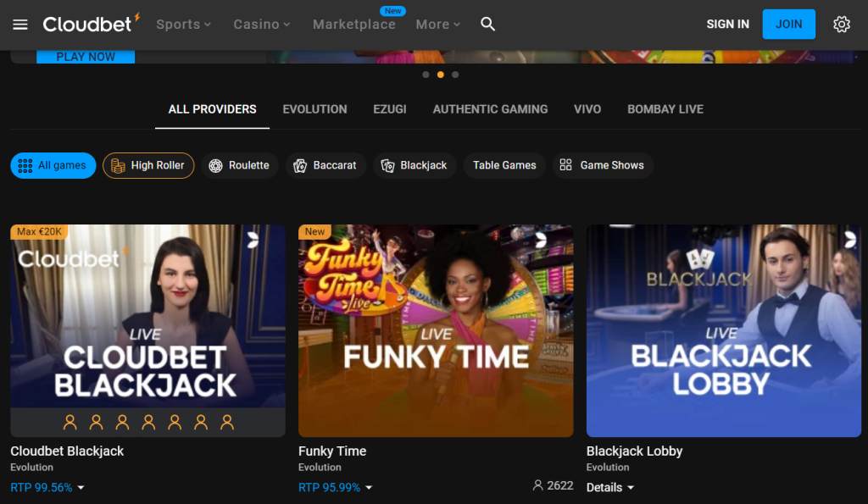Viewport: 868px width, 504px height.
Task: Click the Cloudbet logo
Action: click(x=92, y=24)
